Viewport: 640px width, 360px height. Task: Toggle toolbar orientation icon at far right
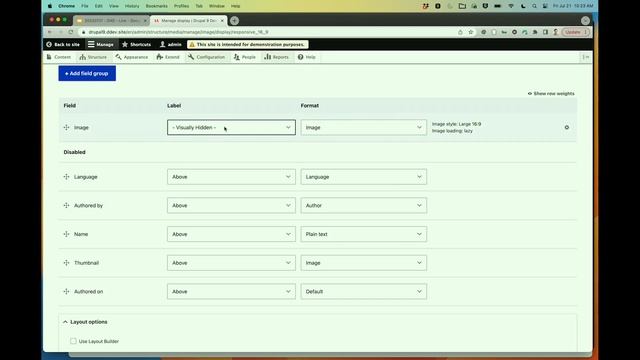[x=586, y=57]
